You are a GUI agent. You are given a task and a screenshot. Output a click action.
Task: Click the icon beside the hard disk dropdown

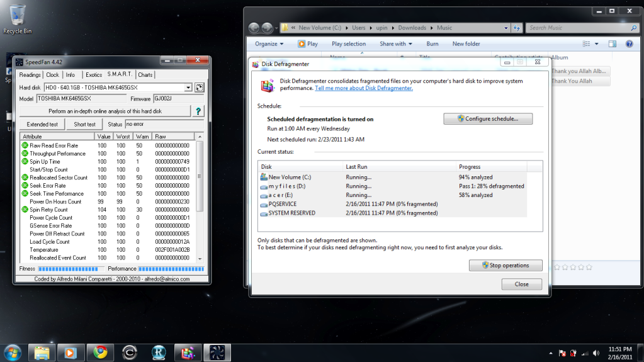coord(200,88)
